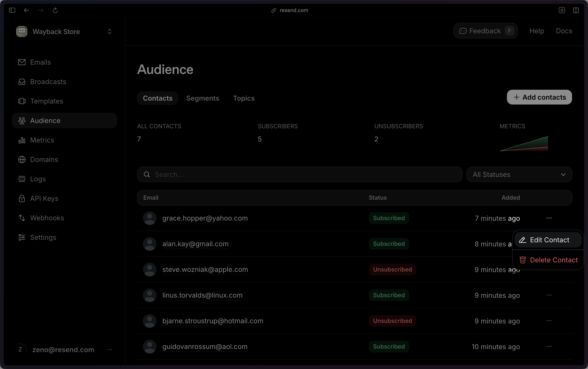Open the API Keys lock icon
Screen dimensions: 588x369
tap(22, 198)
